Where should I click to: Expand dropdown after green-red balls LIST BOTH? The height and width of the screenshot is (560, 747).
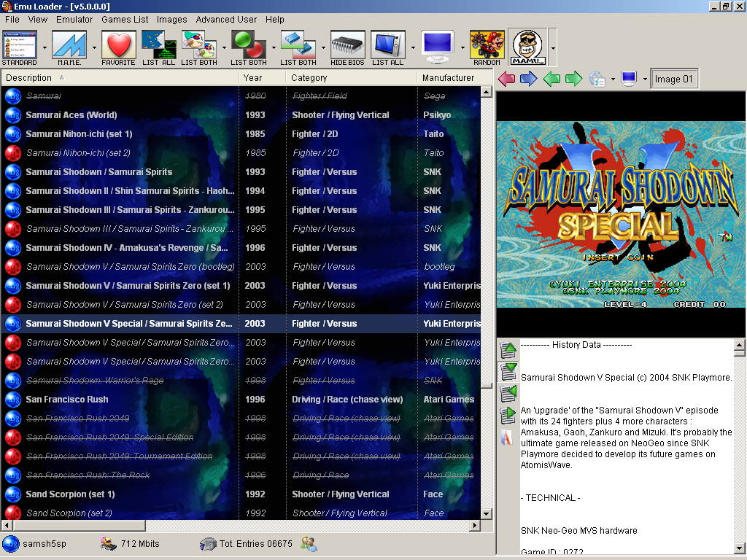click(x=274, y=48)
